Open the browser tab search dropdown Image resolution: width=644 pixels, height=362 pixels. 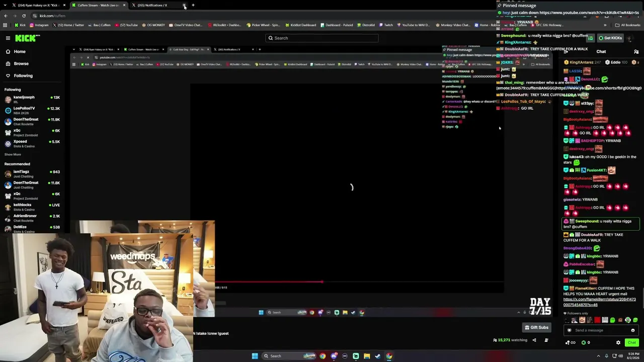pyautogui.click(x=5, y=5)
